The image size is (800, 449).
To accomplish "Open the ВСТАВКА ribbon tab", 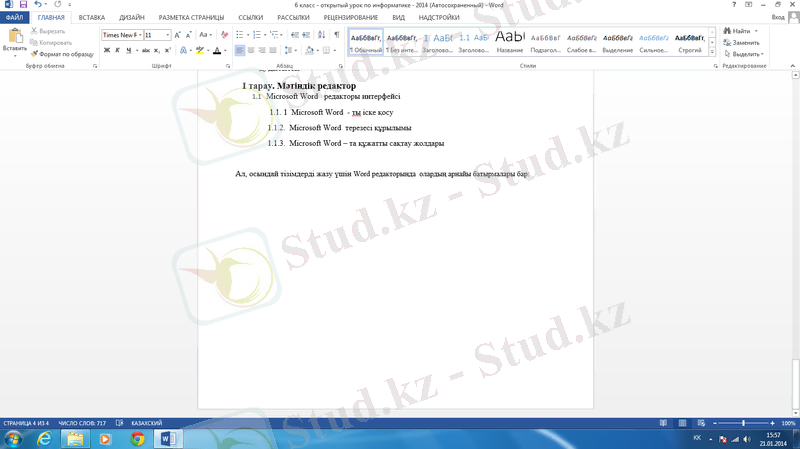I will click(x=92, y=18).
